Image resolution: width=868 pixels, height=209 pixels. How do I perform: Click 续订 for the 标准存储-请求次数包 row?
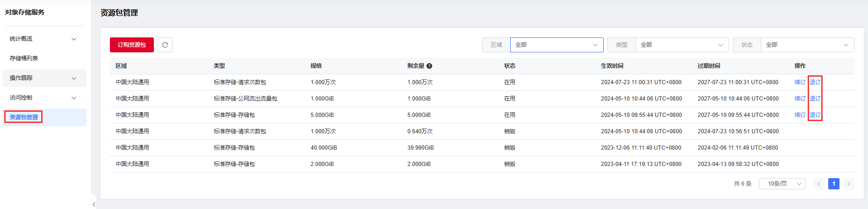click(800, 82)
